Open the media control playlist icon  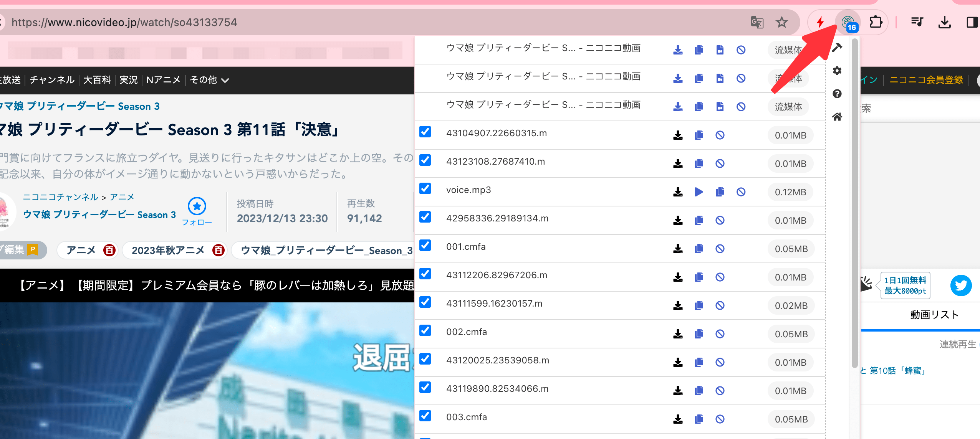tap(917, 22)
